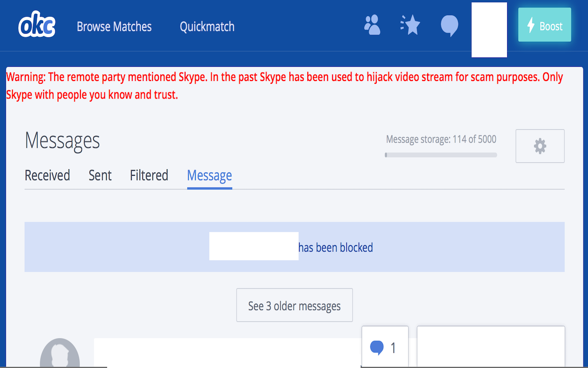Image resolution: width=588 pixels, height=368 pixels.
Task: Click the message storage progress bar
Action: pos(441,155)
